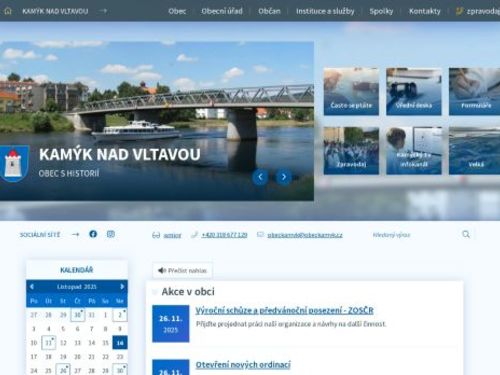This screenshot has height=375, width=500.
Task: Open the zpravodaj link in top bar
Action: 478,11
